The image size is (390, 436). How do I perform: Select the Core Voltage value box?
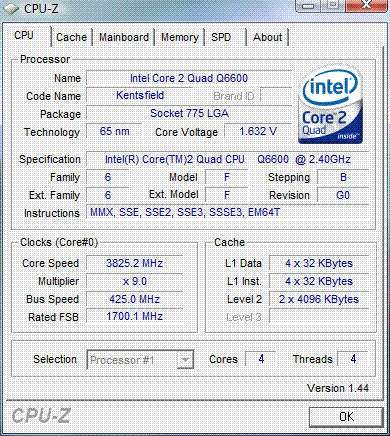[x=258, y=131]
